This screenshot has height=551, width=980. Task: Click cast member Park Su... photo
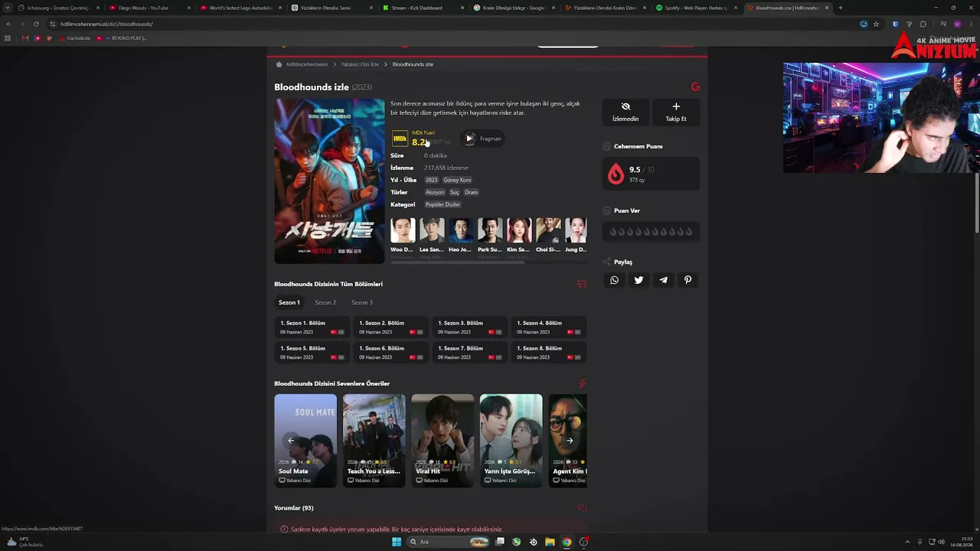[x=490, y=230]
